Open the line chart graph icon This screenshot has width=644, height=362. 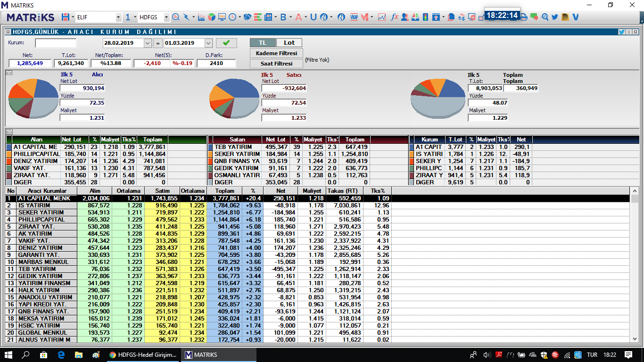[x=382, y=17]
